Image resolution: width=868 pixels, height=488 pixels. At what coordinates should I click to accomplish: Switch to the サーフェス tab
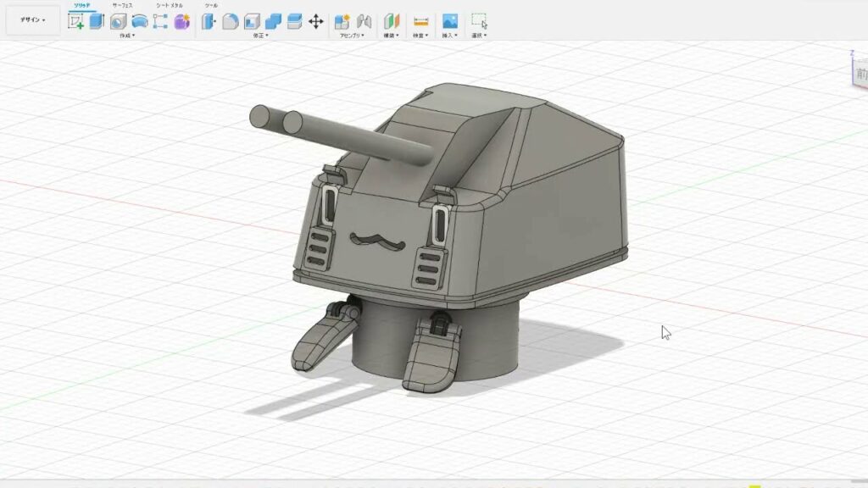(x=121, y=5)
